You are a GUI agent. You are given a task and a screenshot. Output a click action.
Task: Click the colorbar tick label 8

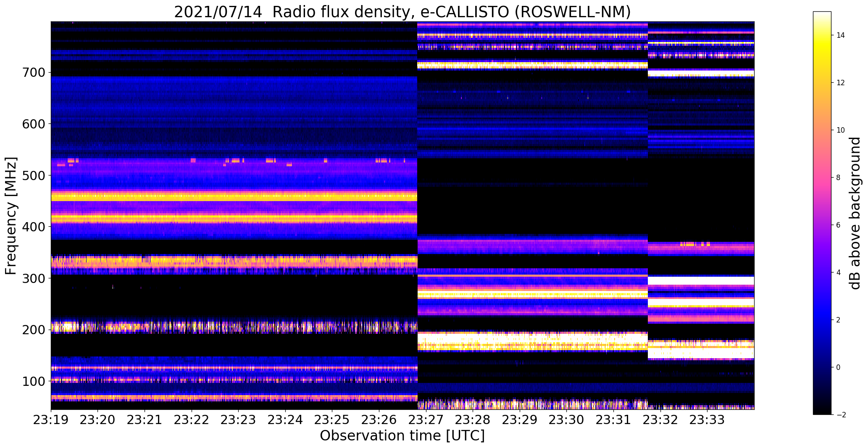[x=839, y=178]
